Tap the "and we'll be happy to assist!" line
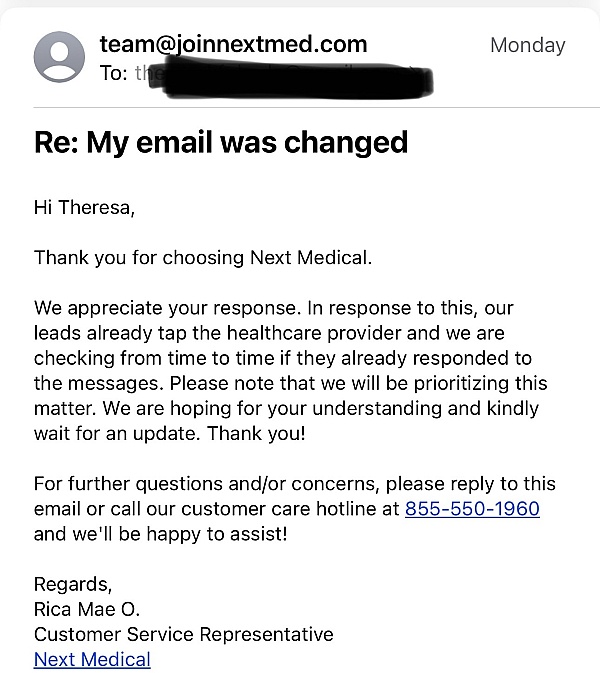The image size is (600, 673). [x=160, y=534]
